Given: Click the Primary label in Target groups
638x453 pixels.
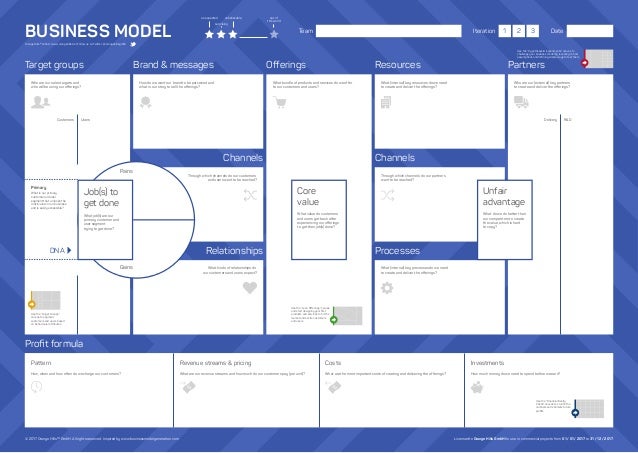Looking at the screenshot, I should 39,188.
